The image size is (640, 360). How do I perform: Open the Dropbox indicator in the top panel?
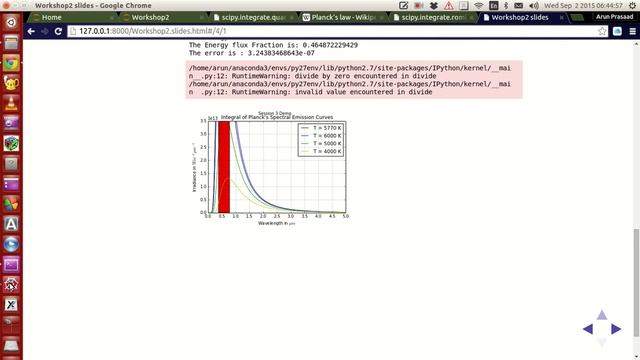433,6
